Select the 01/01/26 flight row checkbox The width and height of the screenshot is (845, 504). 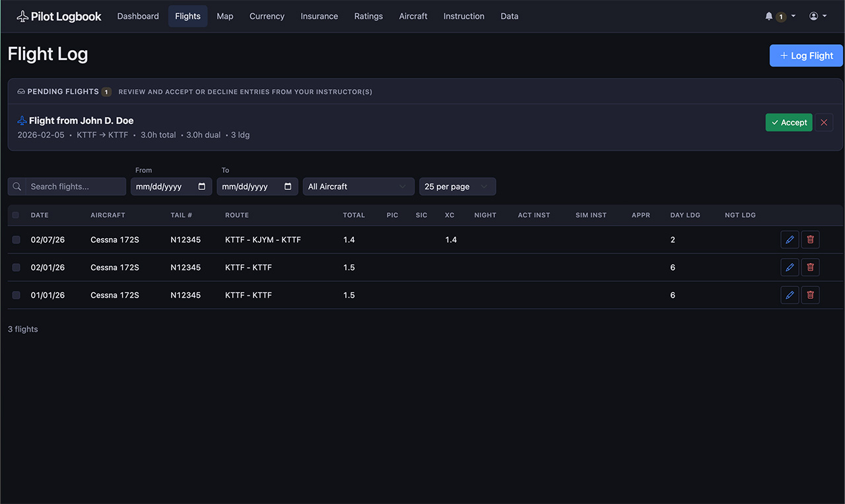point(16,296)
